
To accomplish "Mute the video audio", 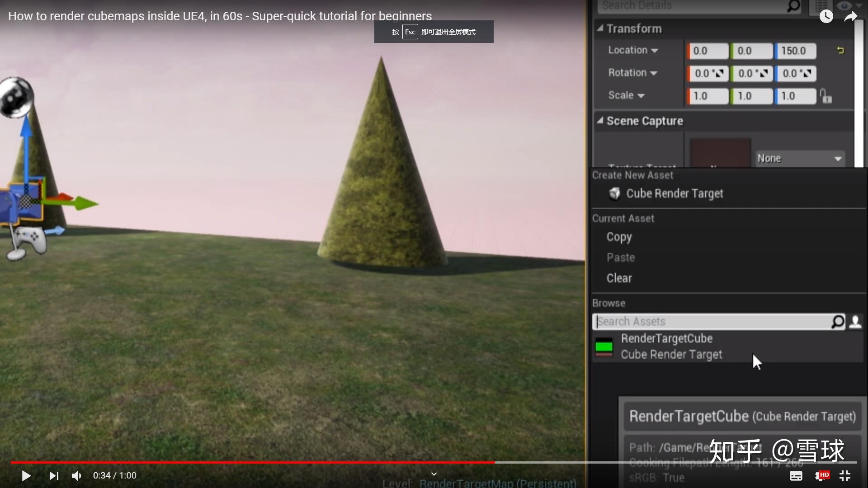I will [75, 475].
